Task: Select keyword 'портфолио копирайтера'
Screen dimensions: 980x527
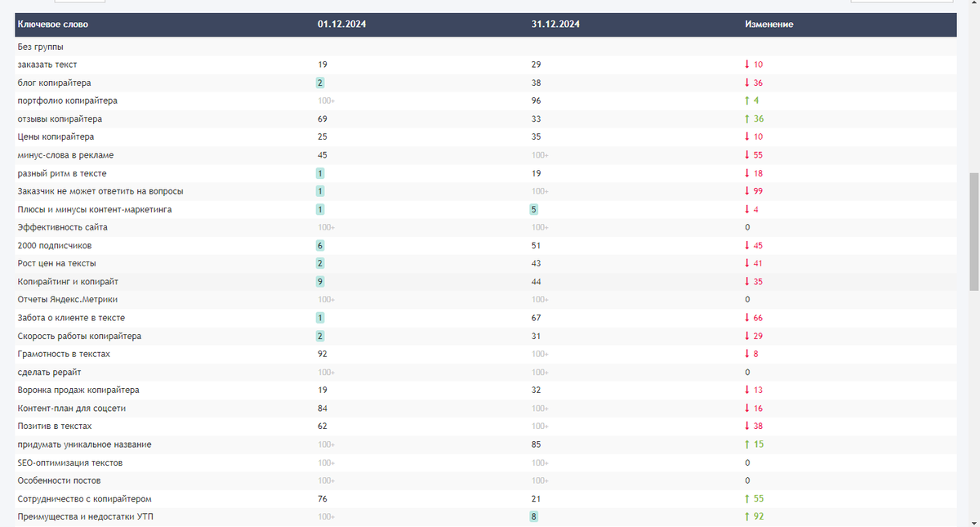Action: click(x=67, y=100)
